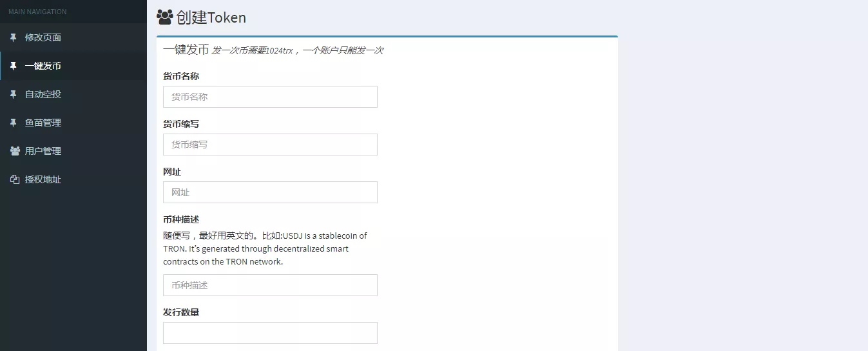Go to the 自动空投 page
The image size is (868, 351).
[x=43, y=94]
